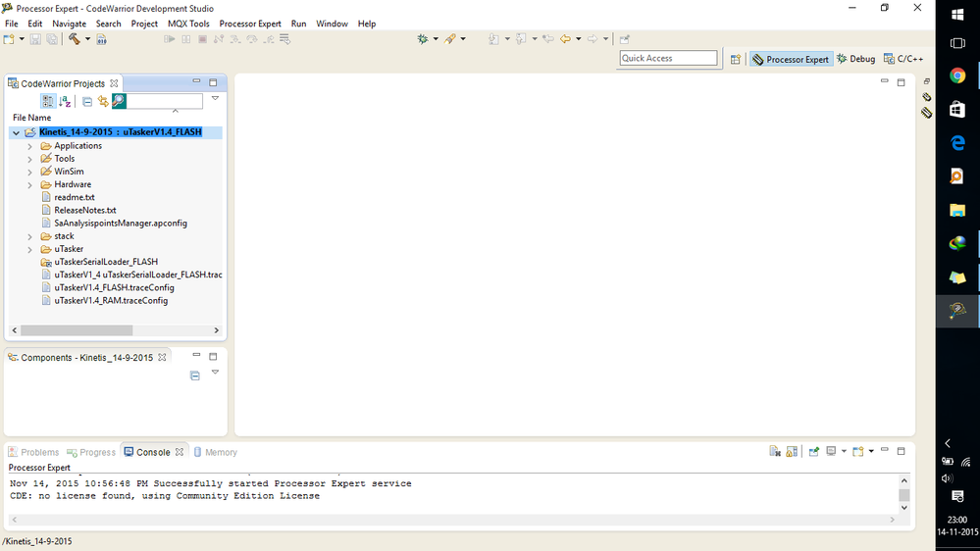Open the Processor Expert menu
980x551 pixels.
point(250,24)
